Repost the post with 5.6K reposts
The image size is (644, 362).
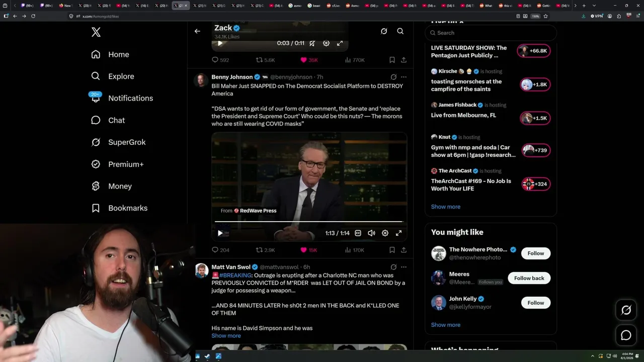[265, 60]
